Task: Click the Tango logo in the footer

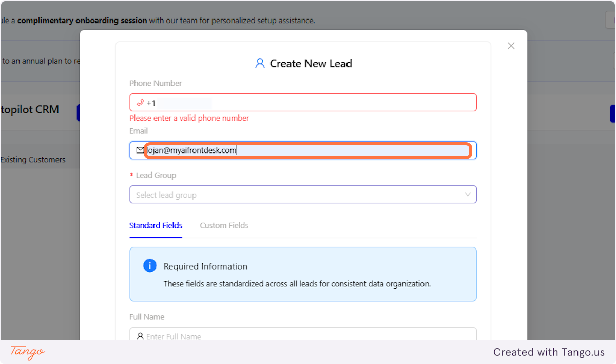Action: pyautogui.click(x=26, y=353)
